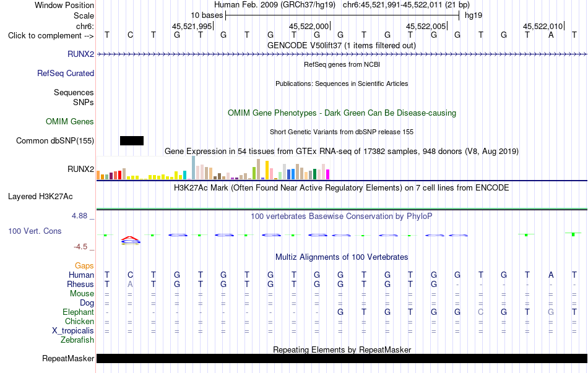Click the Chicken species label

[79, 321]
